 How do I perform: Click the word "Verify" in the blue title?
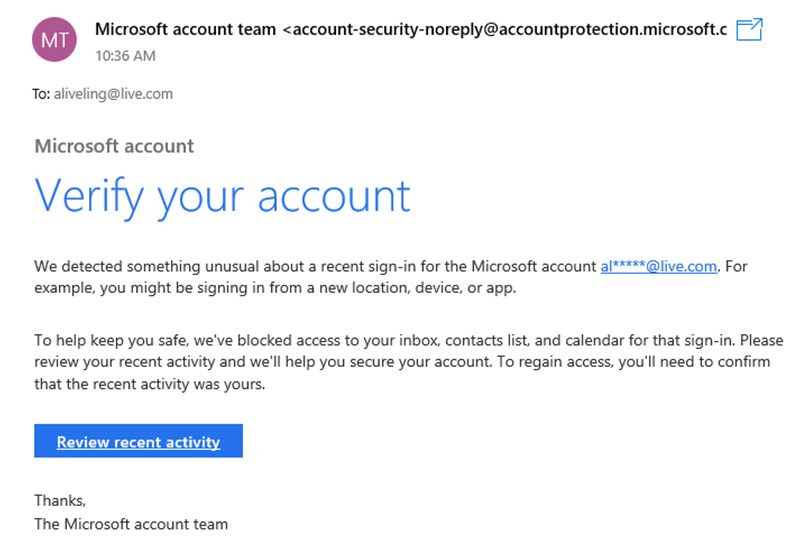click(92, 196)
